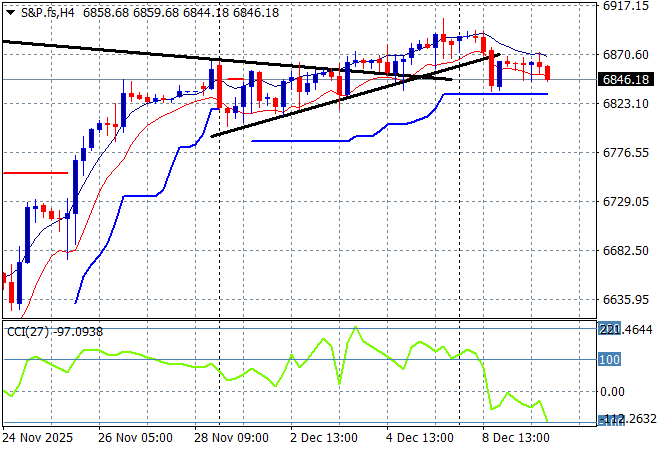The image size is (660, 450).
Task: Select the rising black trendline
Action: pos(355,95)
